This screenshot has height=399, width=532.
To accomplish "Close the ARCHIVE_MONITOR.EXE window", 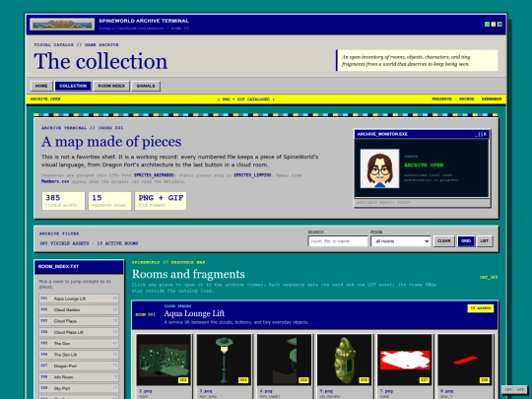I will (x=485, y=134).
